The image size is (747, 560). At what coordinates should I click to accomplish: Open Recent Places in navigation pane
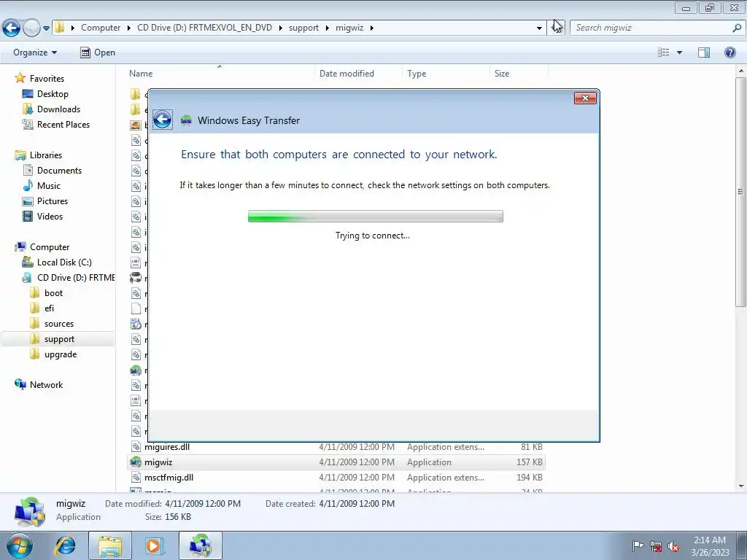[x=63, y=124]
